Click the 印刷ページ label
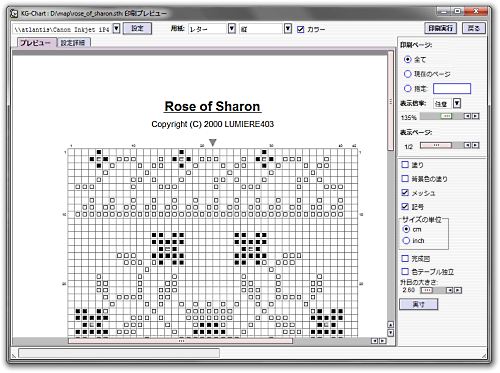 (416, 45)
